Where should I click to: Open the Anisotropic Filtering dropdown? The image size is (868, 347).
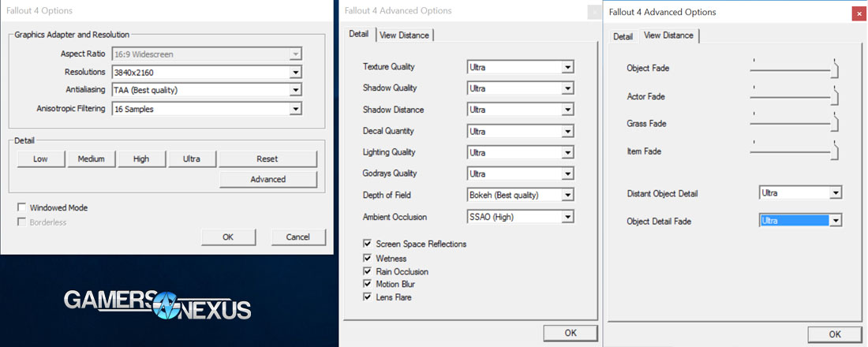[x=207, y=109]
